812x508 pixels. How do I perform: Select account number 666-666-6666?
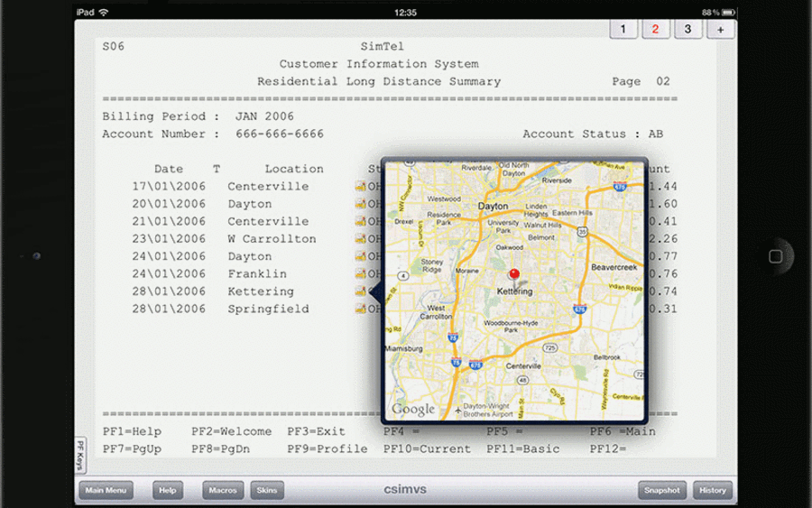(x=280, y=134)
